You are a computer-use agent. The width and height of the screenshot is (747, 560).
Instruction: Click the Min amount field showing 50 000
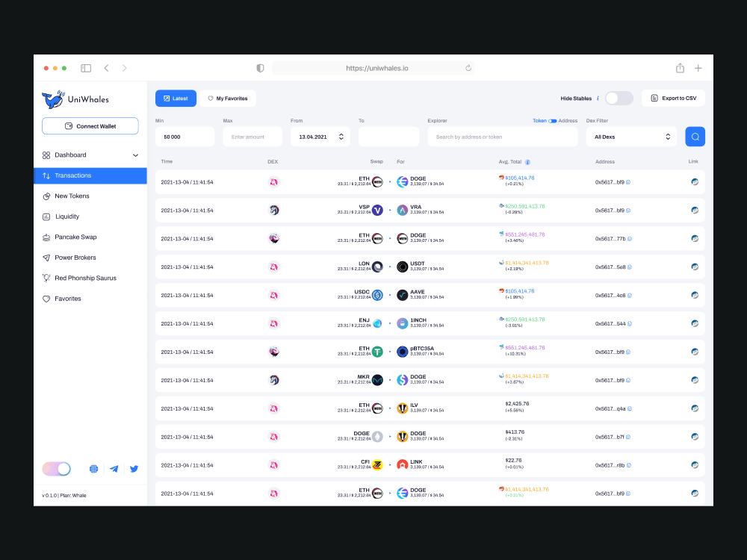[x=185, y=137]
